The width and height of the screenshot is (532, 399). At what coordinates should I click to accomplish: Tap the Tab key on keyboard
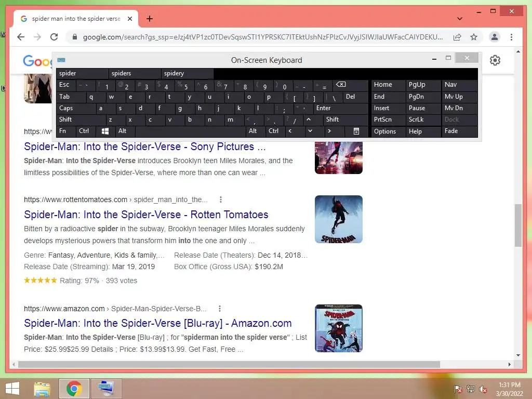click(71, 97)
